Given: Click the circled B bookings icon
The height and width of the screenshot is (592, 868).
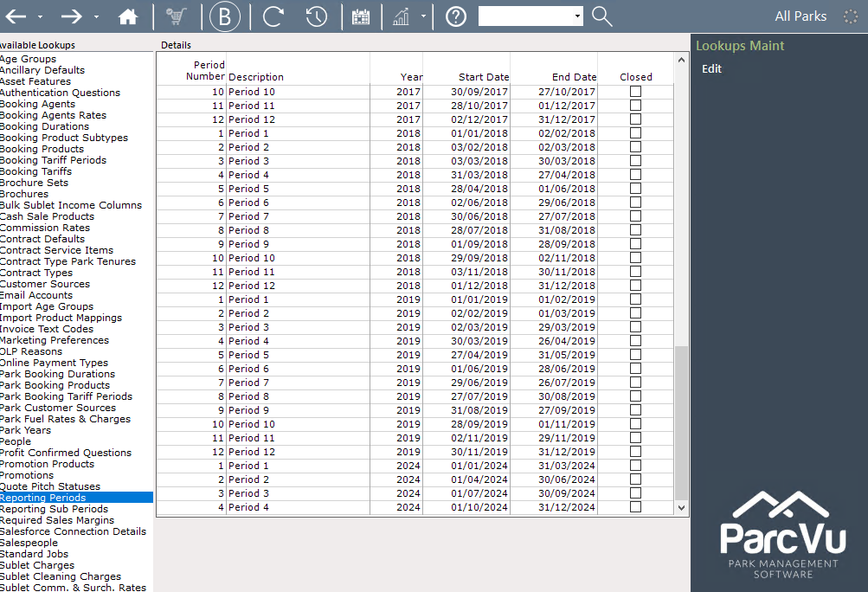Looking at the screenshot, I should 225,16.
